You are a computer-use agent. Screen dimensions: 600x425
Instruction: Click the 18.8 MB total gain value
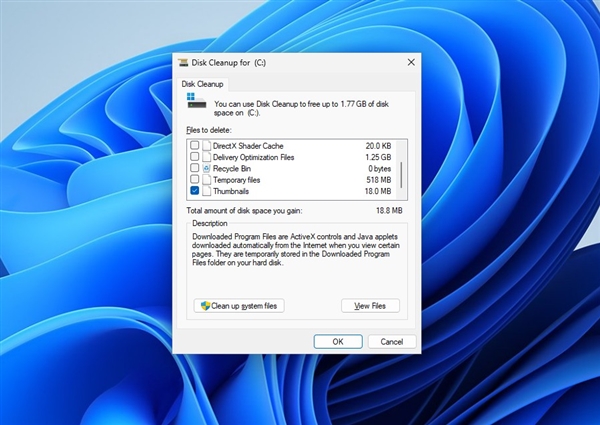389,210
